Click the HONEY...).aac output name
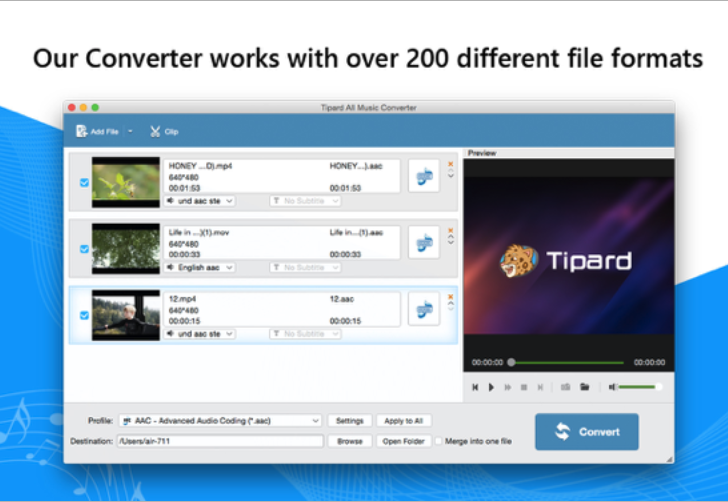Viewport: 728px width, 502px height. (356, 166)
